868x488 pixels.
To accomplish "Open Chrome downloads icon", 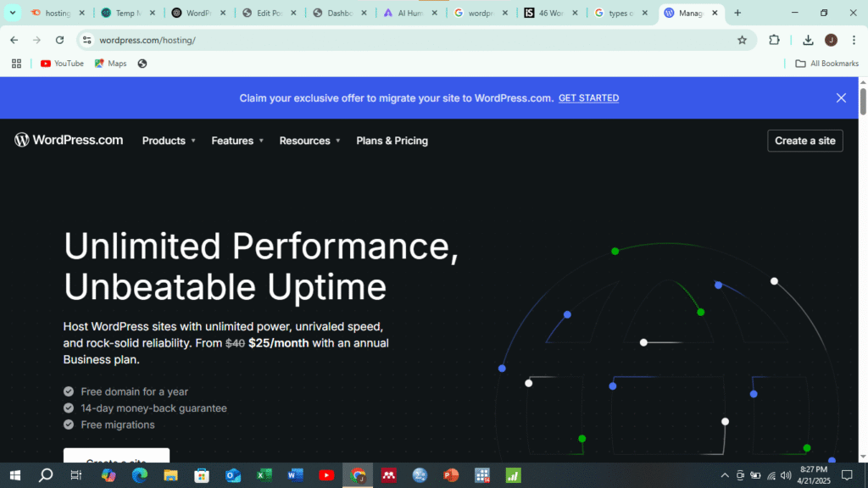I will 808,40.
